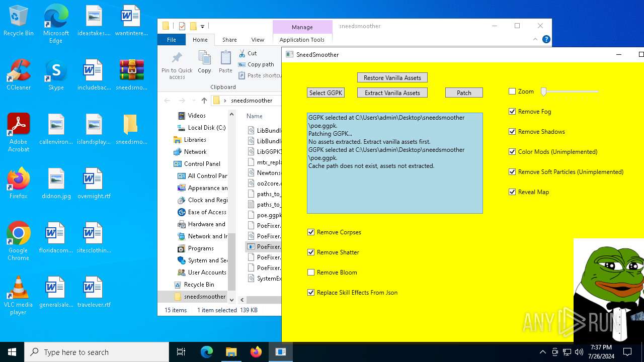
Task: Select oo2core file in Explorer list
Action: click(265, 184)
